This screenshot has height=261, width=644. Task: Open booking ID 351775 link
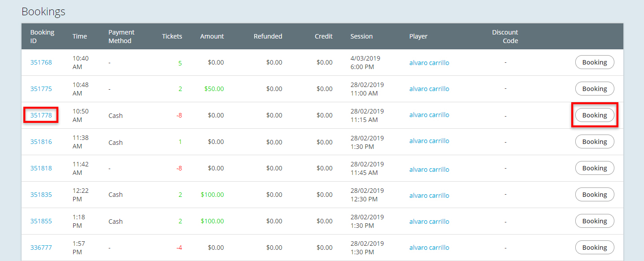pyautogui.click(x=41, y=89)
